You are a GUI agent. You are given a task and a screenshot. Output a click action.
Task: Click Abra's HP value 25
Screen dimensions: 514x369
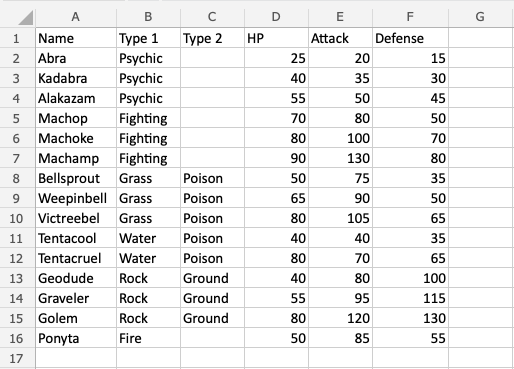click(276, 58)
